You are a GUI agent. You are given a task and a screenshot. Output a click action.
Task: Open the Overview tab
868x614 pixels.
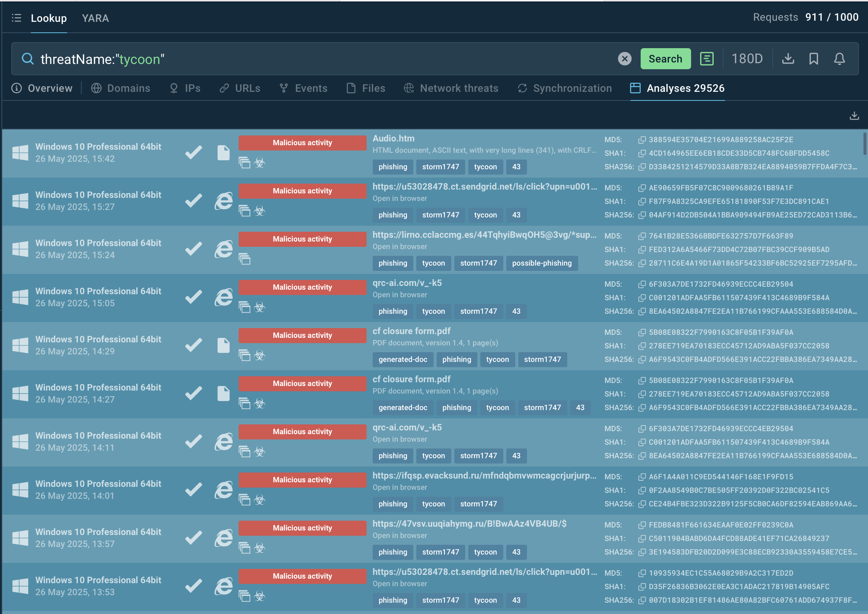(x=42, y=88)
